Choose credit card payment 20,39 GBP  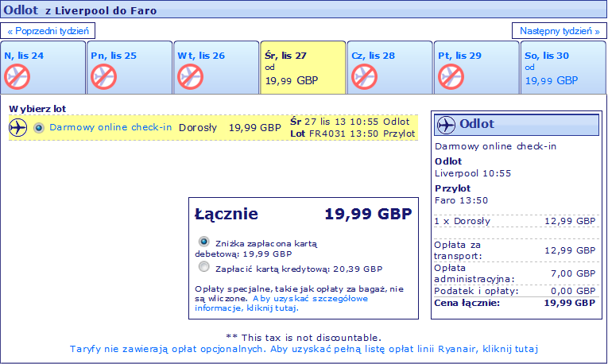(204, 267)
